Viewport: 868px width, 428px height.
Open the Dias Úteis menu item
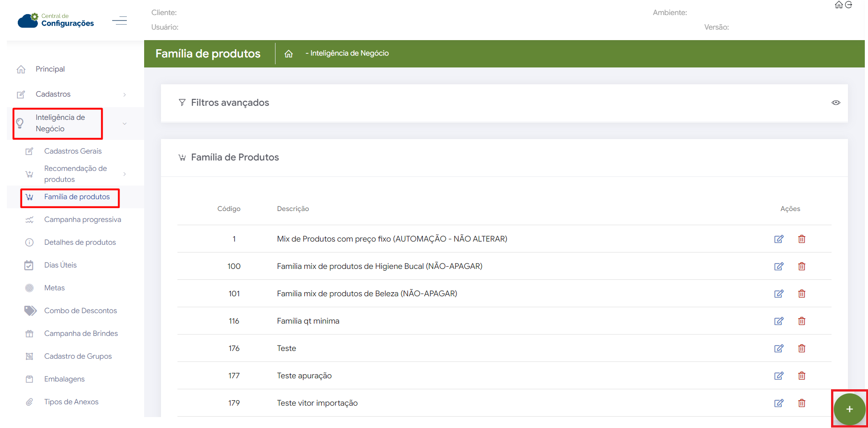point(60,265)
